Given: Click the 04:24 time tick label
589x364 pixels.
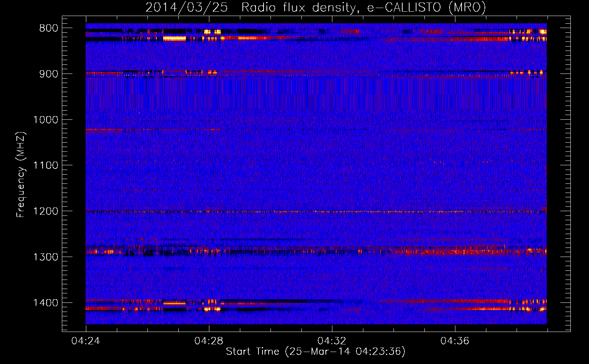Looking at the screenshot, I should click(x=86, y=341).
